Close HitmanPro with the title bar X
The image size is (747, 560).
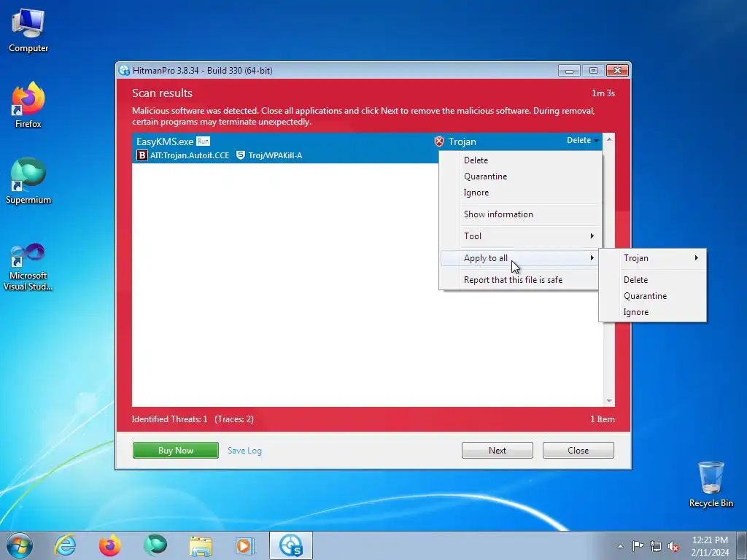coord(617,71)
